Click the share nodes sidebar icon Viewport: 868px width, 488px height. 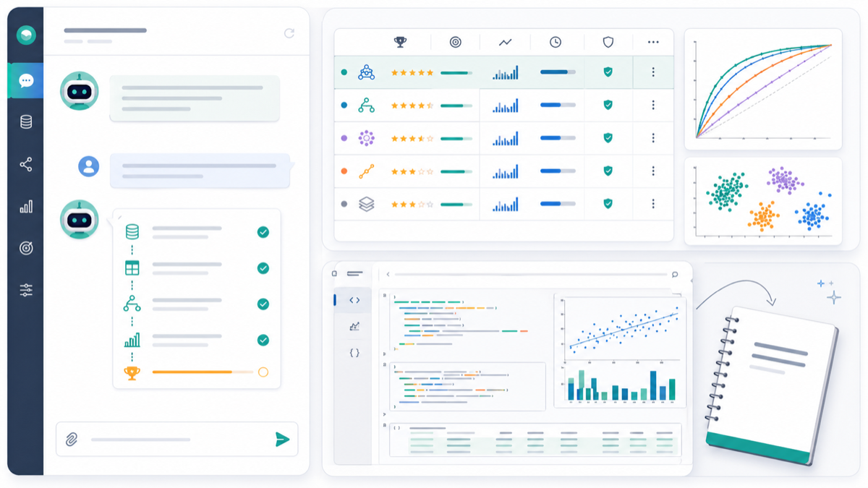click(x=26, y=165)
